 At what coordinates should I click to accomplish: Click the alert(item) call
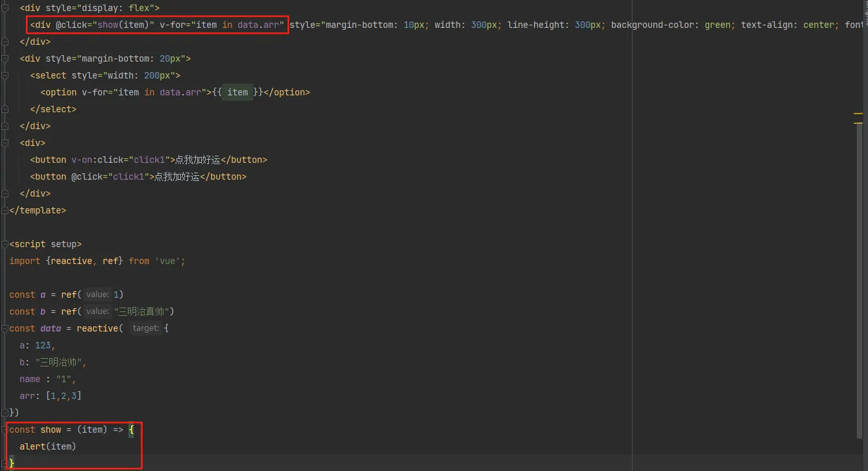tap(48, 446)
